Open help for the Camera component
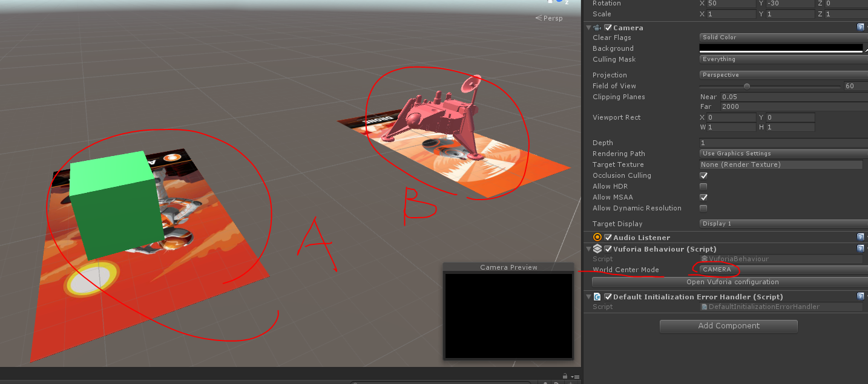868x384 pixels. point(860,27)
